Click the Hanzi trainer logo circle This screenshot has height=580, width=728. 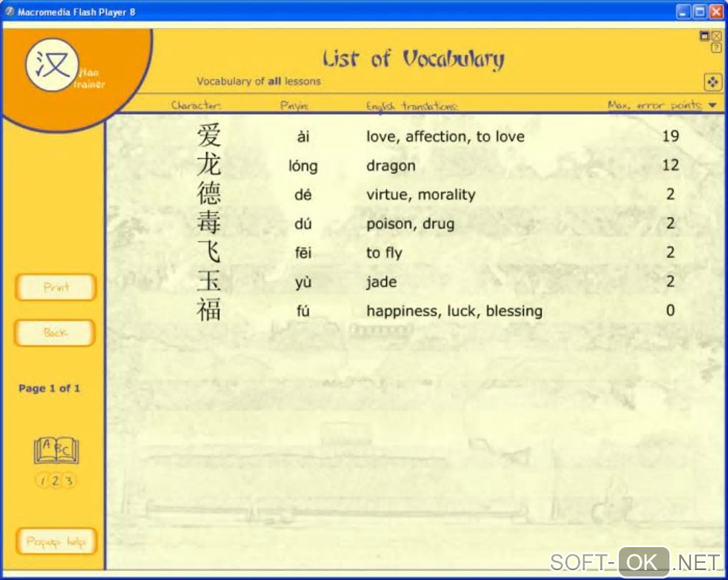point(52,65)
